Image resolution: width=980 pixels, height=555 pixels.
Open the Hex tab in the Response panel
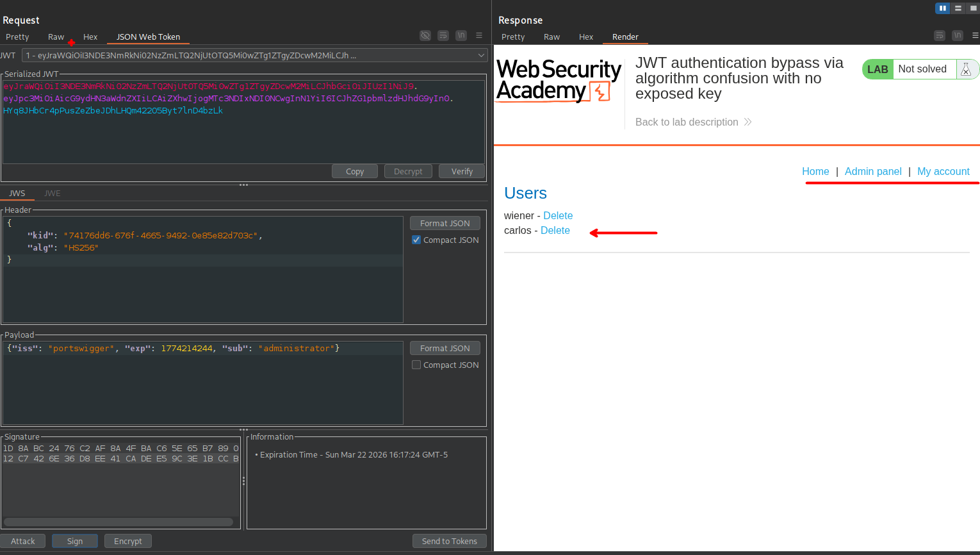(x=585, y=37)
